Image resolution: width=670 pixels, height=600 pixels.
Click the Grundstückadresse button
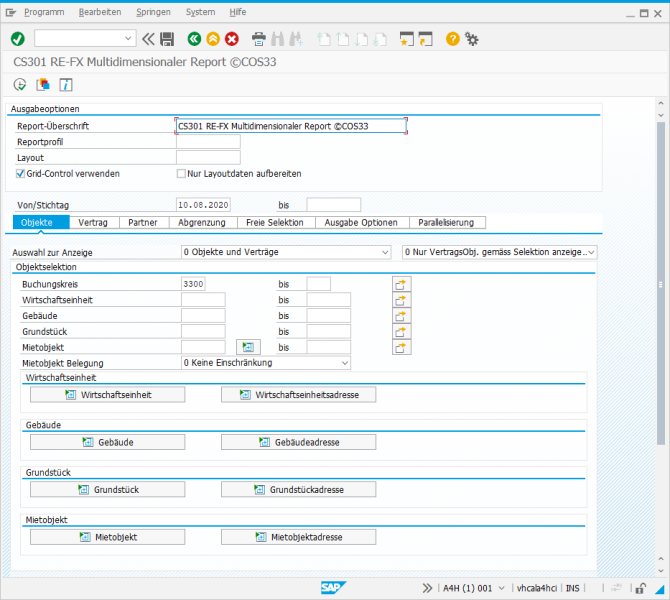[299, 490]
